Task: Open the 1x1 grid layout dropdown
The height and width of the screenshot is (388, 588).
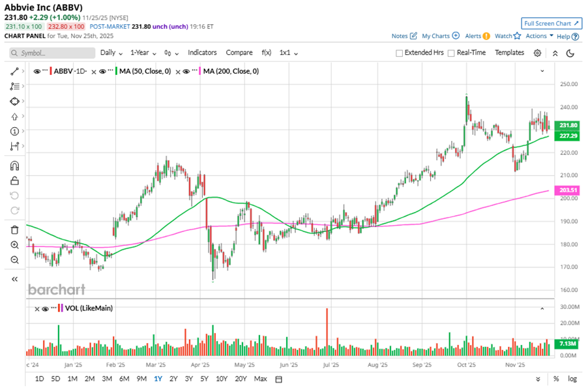Action: coord(289,53)
